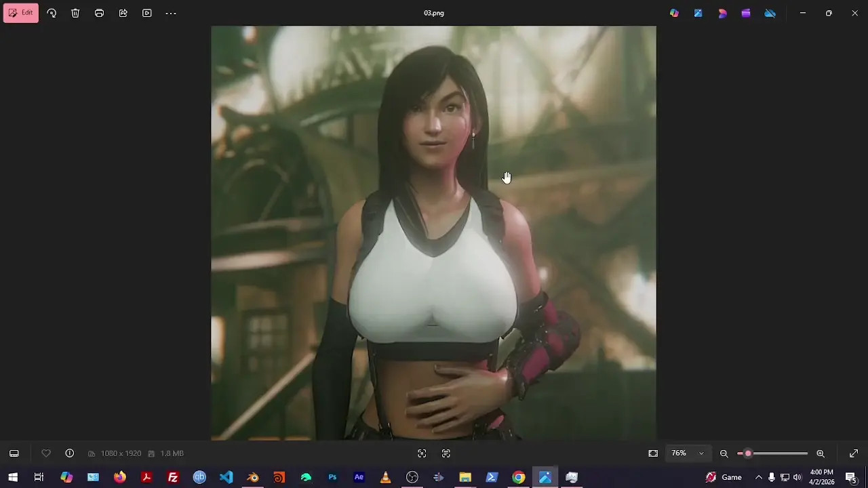Open FileZilla from the taskbar
This screenshot has height=488, width=868.
[x=173, y=477]
